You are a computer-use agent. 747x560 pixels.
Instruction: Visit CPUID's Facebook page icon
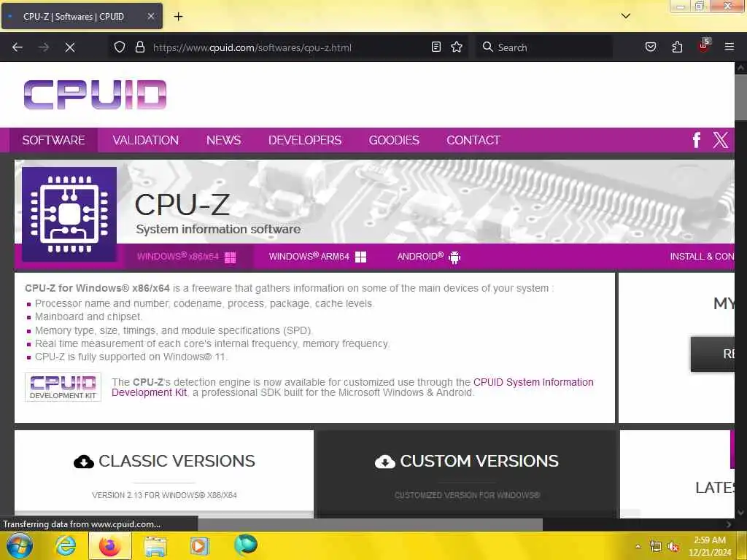(697, 140)
